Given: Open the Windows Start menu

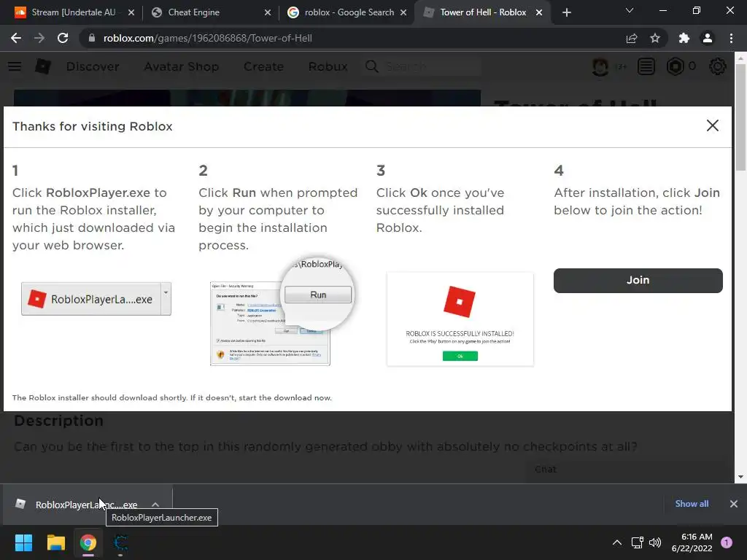Looking at the screenshot, I should (x=23, y=542).
